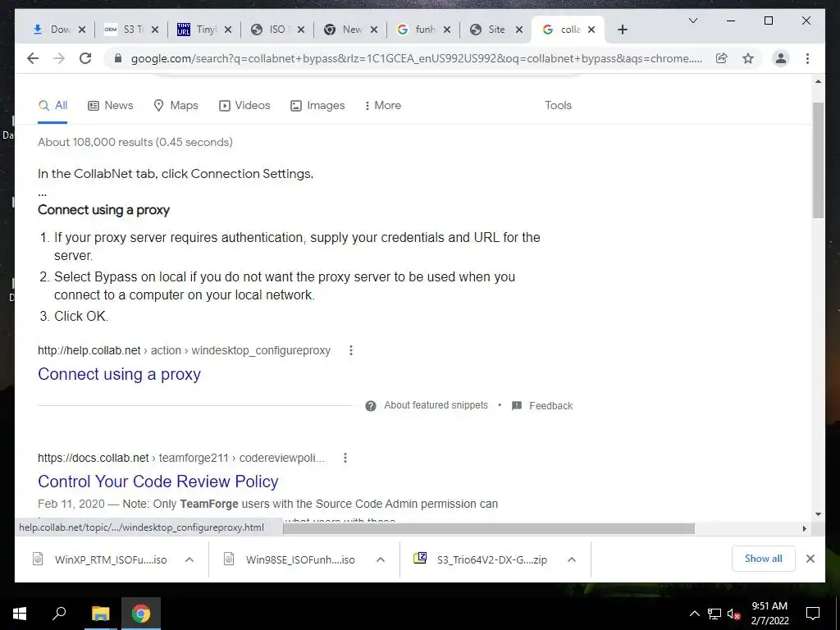This screenshot has height=630, width=840.
Task: Close the downloads shelf
Action: click(810, 559)
